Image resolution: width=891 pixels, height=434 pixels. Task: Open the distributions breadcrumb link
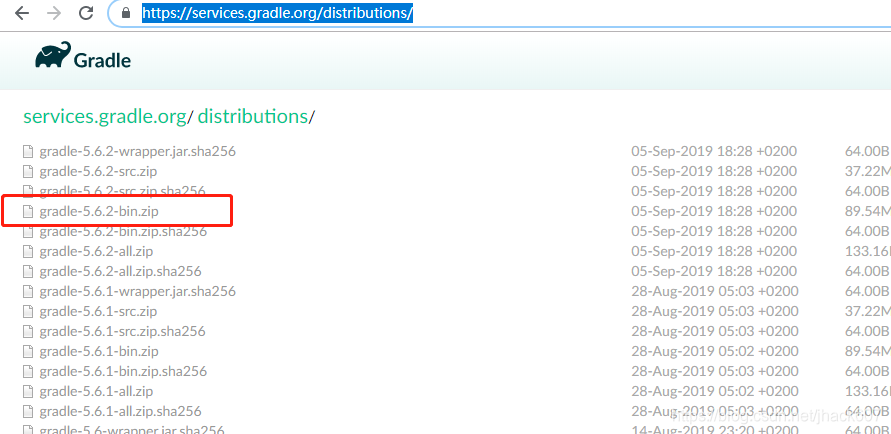pyautogui.click(x=253, y=116)
